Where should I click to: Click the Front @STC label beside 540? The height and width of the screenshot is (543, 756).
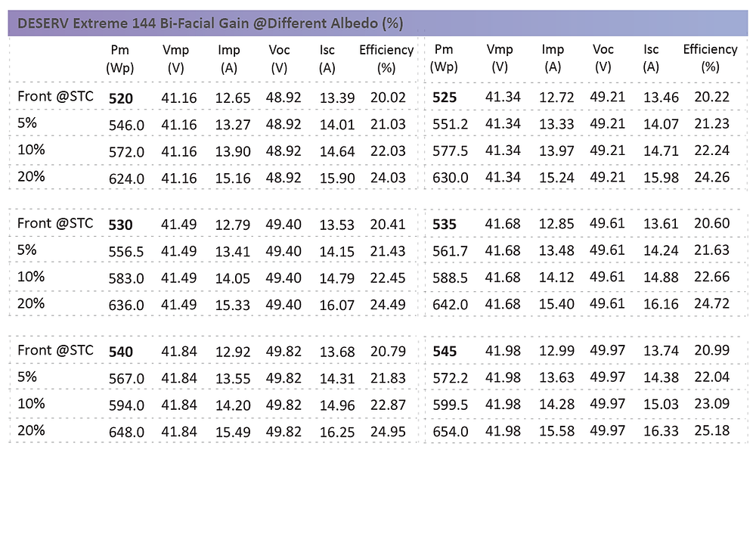pos(55,351)
